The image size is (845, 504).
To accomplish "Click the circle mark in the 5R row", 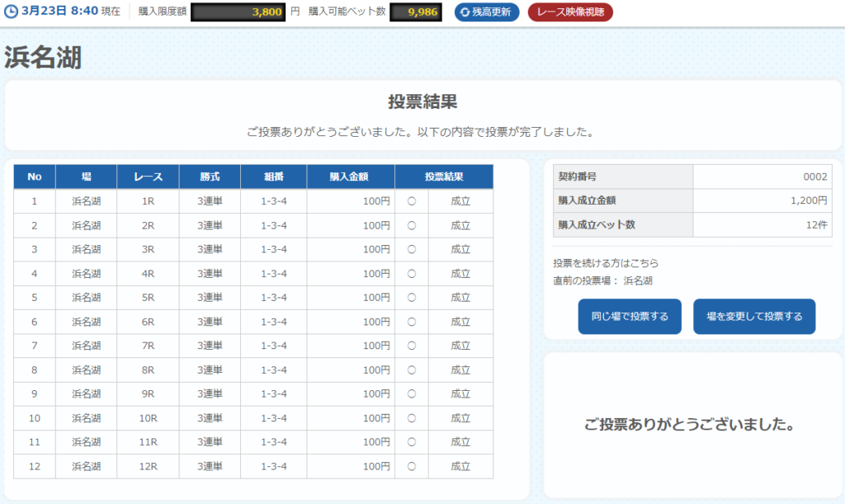I will (x=412, y=297).
